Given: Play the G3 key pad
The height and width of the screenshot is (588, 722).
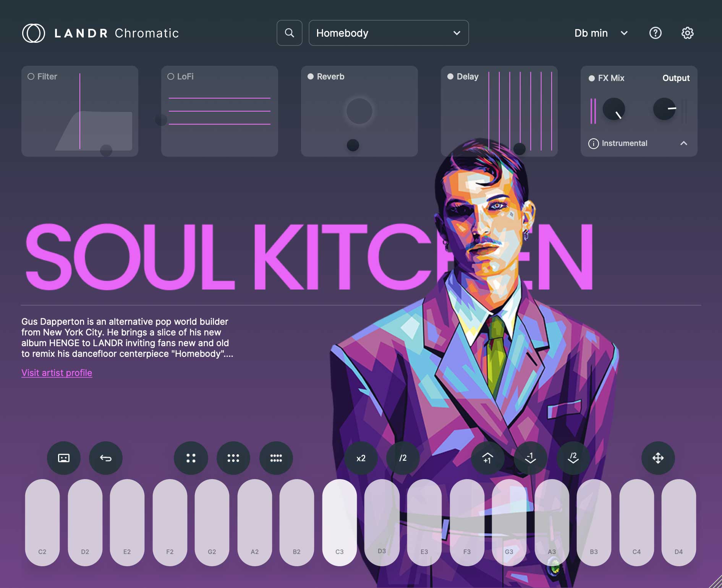Looking at the screenshot, I should point(509,523).
